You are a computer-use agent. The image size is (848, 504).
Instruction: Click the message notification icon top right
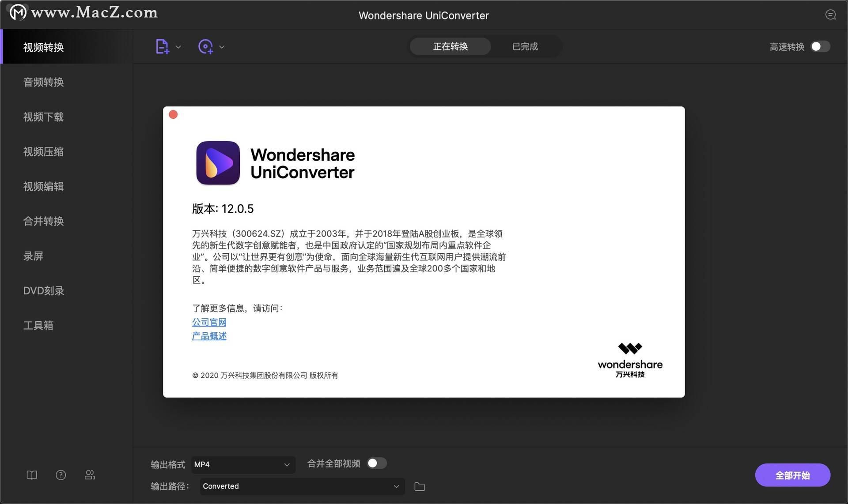tap(830, 14)
